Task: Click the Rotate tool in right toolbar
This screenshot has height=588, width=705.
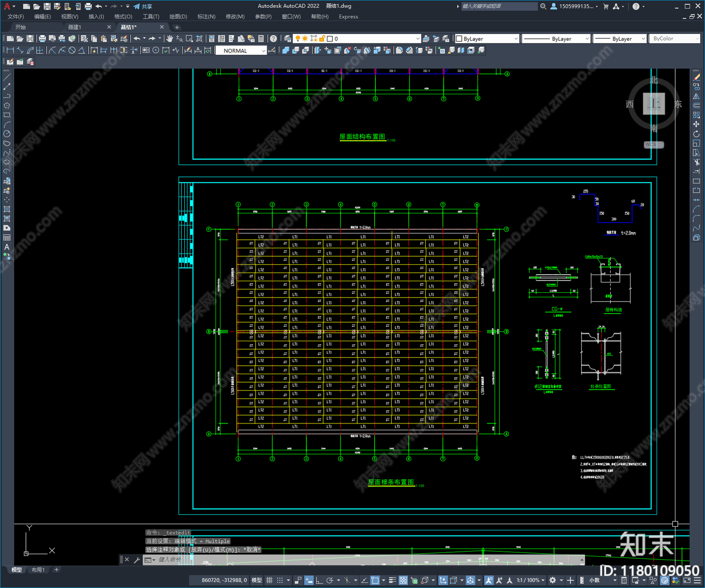Action: coord(696,134)
